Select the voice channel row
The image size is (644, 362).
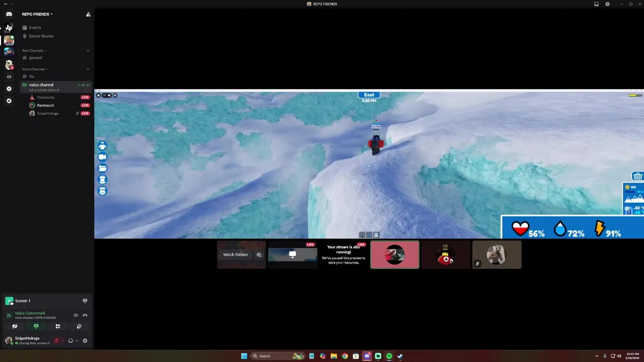click(55, 87)
